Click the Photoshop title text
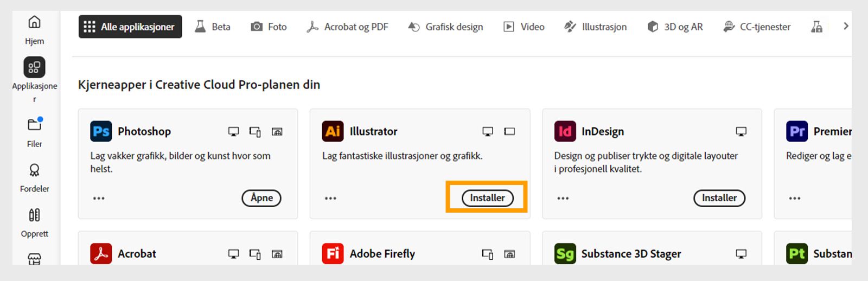Viewport: 868px width, 281px height. click(144, 131)
